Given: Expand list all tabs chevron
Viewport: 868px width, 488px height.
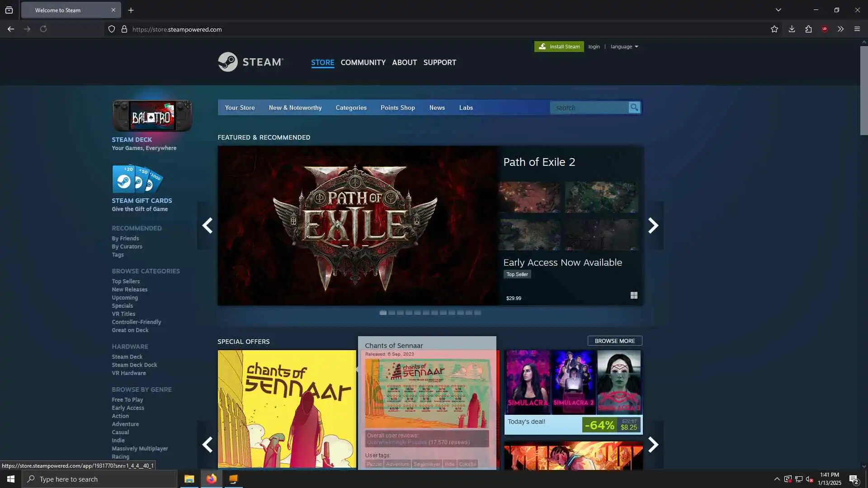Looking at the screenshot, I should coord(778,10).
